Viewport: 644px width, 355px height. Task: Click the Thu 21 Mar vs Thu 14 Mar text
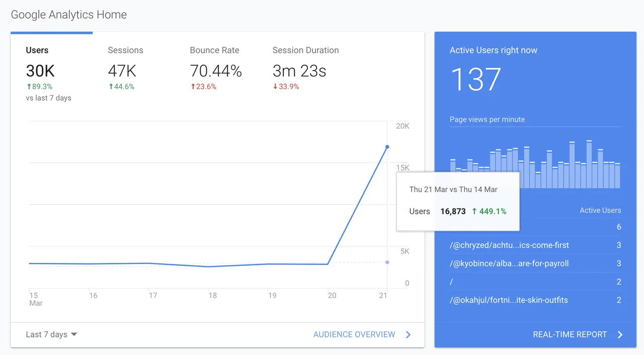point(453,189)
